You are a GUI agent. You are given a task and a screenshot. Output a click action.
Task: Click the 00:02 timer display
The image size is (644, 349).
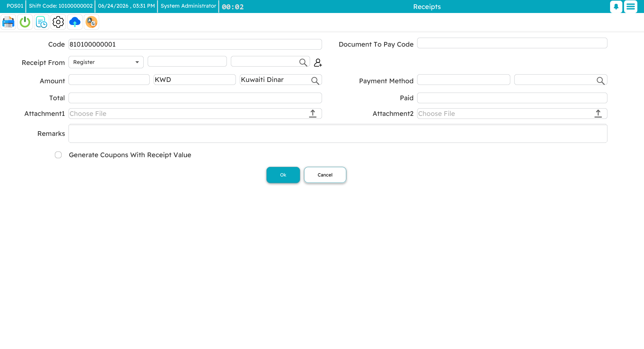pos(233,7)
